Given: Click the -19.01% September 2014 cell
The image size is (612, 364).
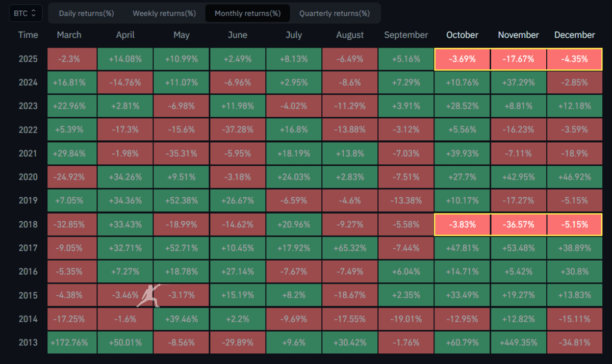Looking at the screenshot, I should tap(406, 319).
